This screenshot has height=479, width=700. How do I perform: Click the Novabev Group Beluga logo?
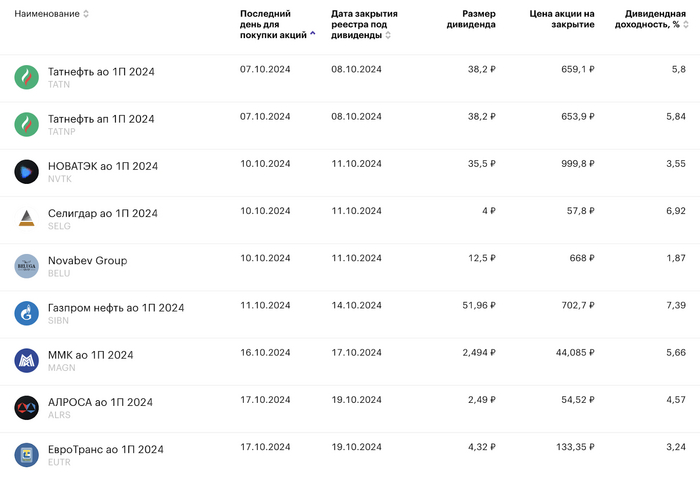click(26, 266)
